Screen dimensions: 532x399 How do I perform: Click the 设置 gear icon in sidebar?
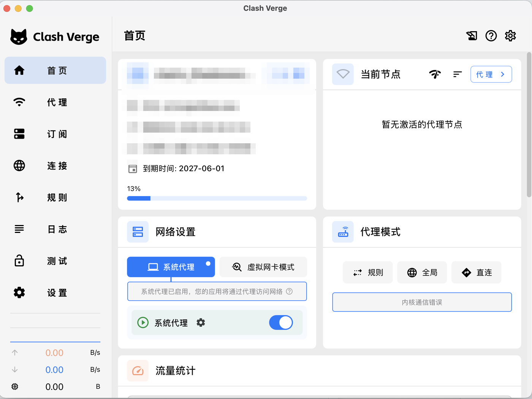tap(19, 293)
